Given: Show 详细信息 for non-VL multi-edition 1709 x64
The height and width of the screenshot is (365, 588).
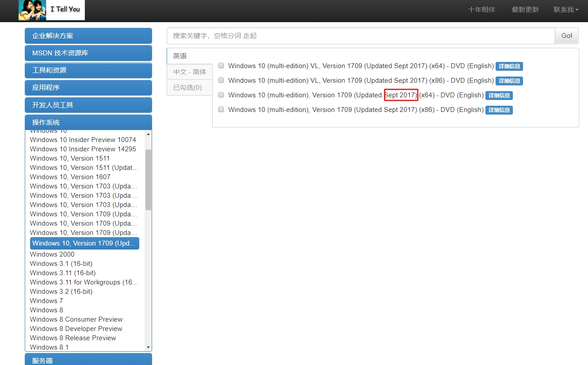Looking at the screenshot, I should pos(499,96).
